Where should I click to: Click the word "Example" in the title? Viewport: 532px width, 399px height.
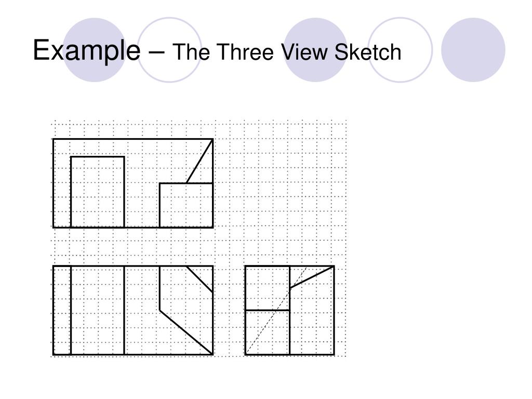[x=87, y=50]
